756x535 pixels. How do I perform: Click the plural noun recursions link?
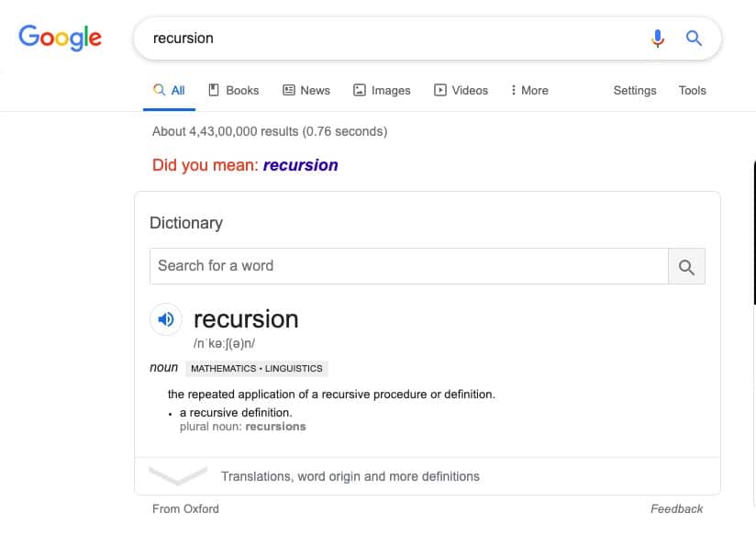click(275, 426)
